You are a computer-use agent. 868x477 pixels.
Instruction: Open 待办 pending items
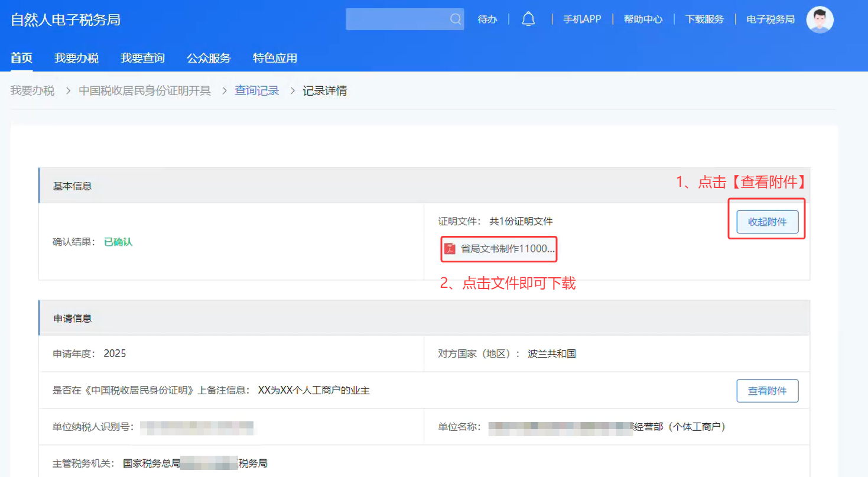tap(487, 20)
